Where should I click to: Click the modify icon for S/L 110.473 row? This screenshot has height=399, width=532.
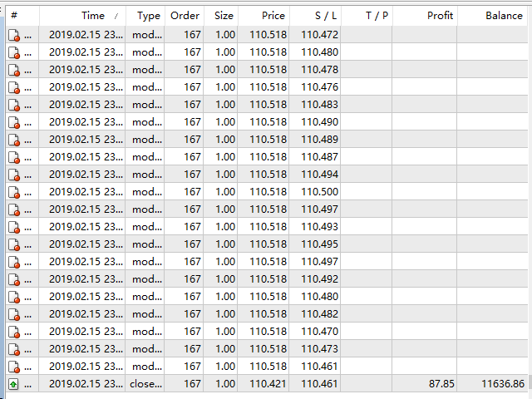pos(14,349)
